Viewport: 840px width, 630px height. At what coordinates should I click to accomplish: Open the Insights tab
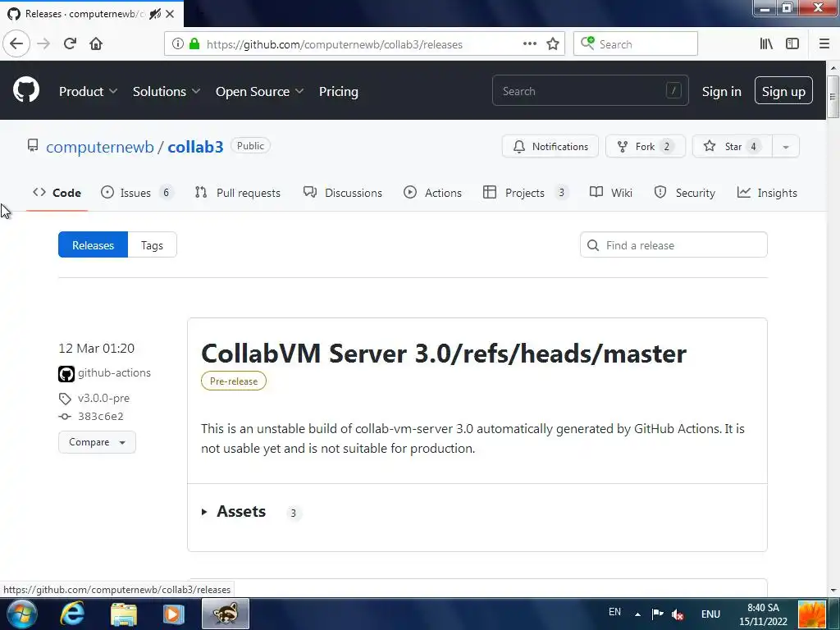click(x=767, y=193)
